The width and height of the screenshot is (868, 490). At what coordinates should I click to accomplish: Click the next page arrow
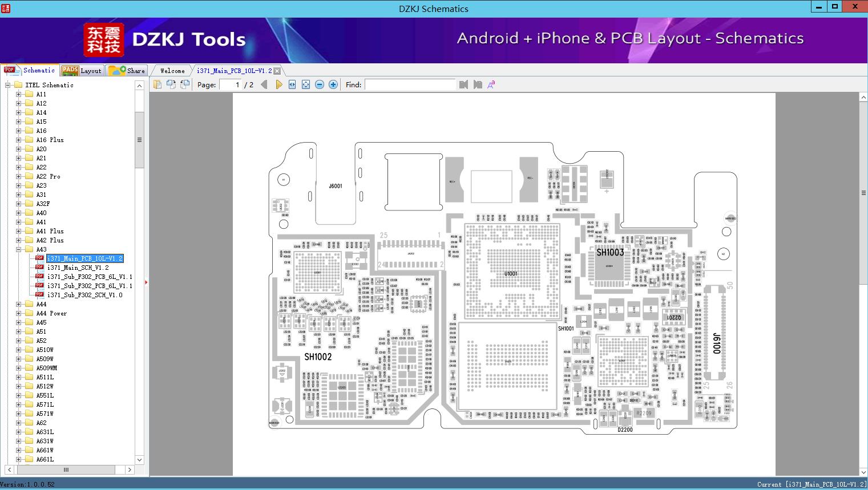coord(278,84)
